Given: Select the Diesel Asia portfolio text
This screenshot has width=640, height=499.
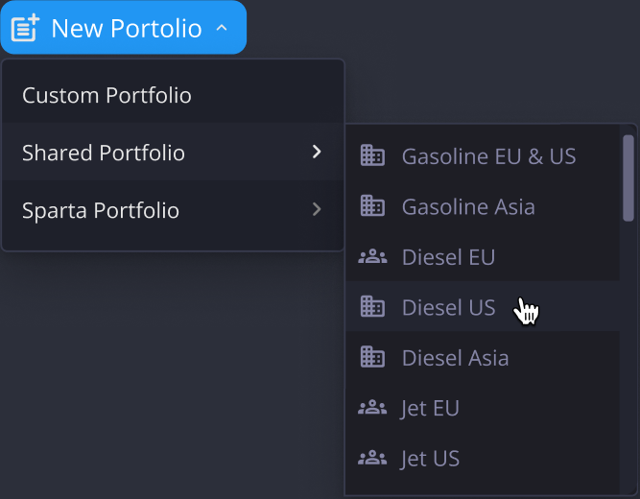Looking at the screenshot, I should (455, 358).
